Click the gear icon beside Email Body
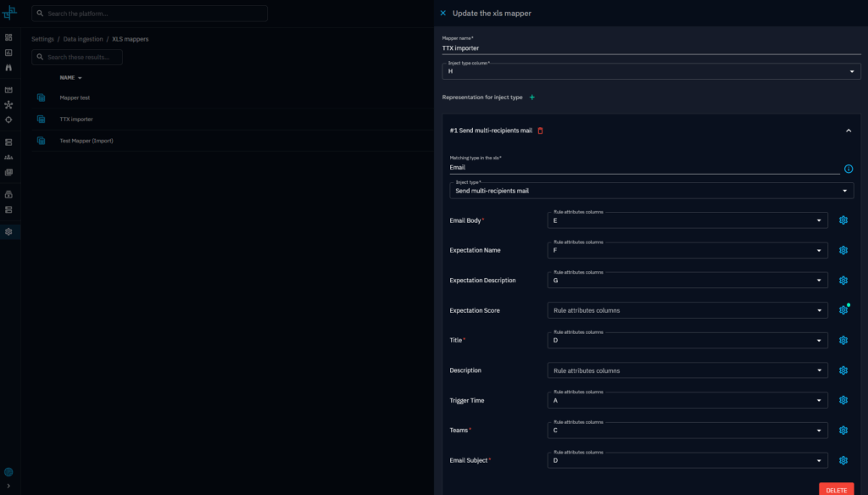 (x=843, y=220)
